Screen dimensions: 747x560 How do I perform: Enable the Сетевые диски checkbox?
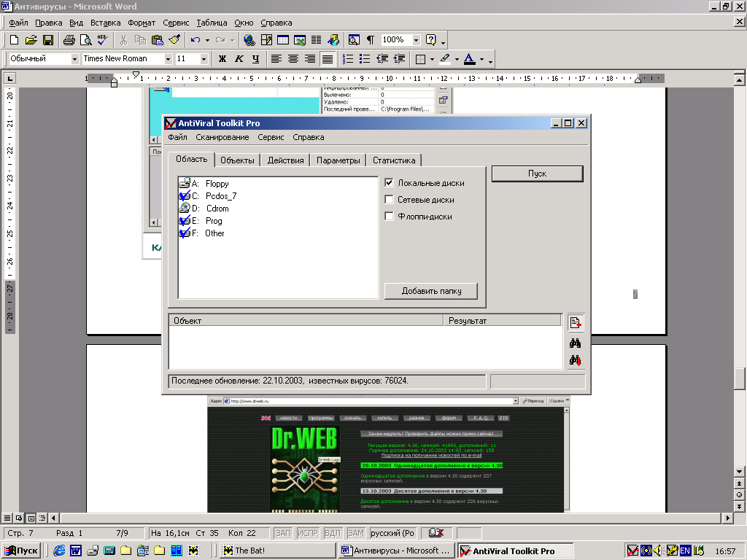(x=390, y=200)
